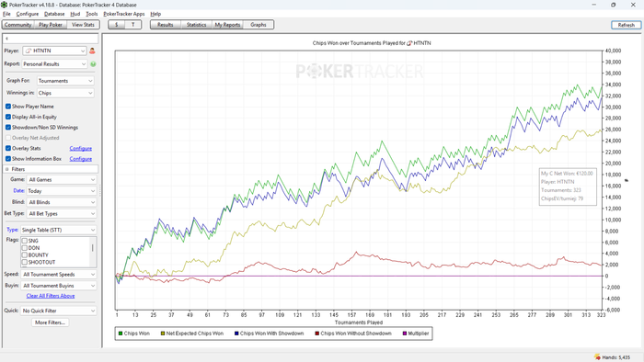The height and width of the screenshot is (362, 644).
Task: Toggle Show Information Box checkbox
Action: tap(8, 159)
